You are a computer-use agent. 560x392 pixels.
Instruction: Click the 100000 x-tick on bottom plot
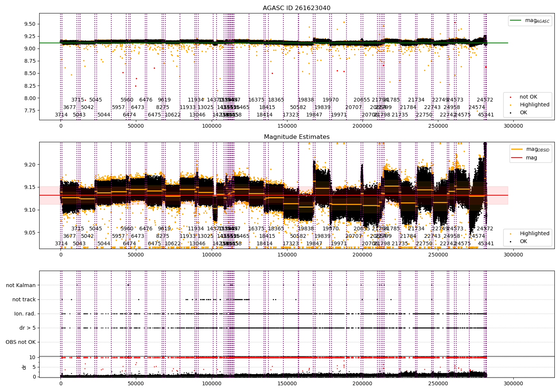[x=212, y=383]
